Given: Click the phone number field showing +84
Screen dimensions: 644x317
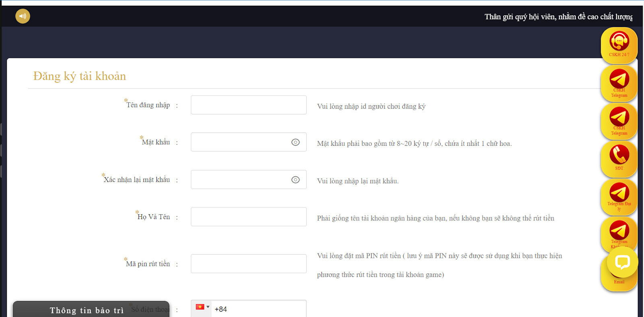Looking at the screenshot, I should click(258, 309).
